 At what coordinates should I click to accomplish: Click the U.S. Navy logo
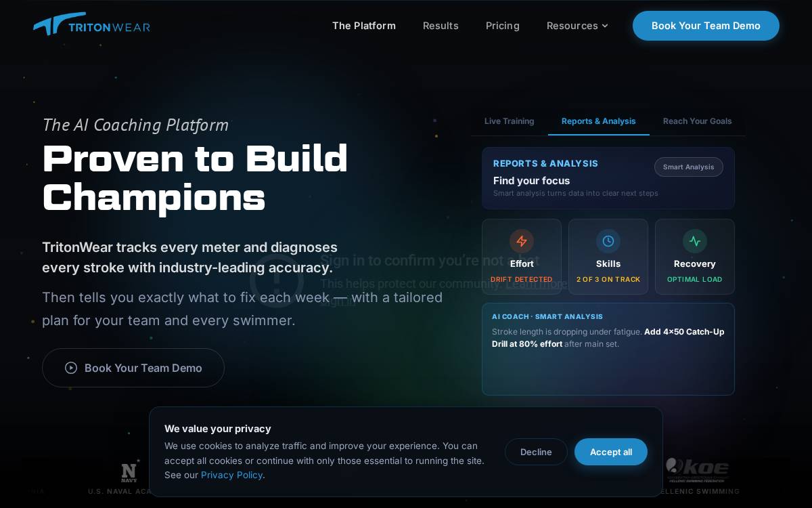(129, 470)
